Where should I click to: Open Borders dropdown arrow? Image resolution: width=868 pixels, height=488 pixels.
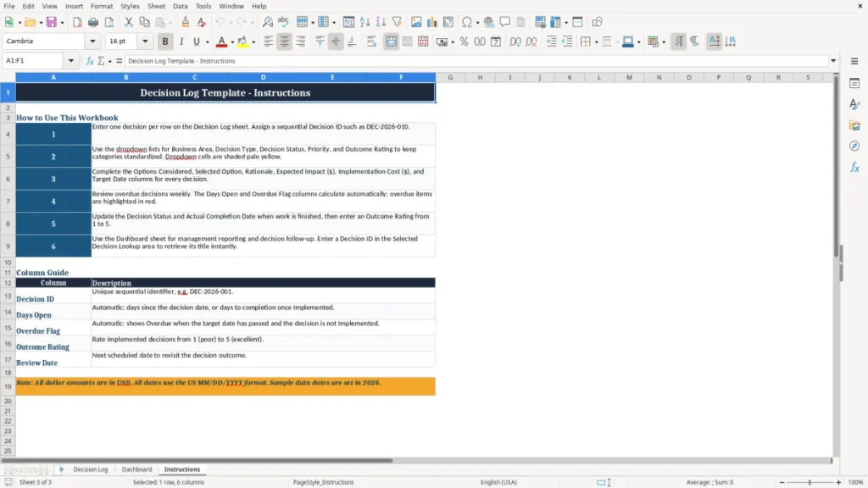[596, 42]
